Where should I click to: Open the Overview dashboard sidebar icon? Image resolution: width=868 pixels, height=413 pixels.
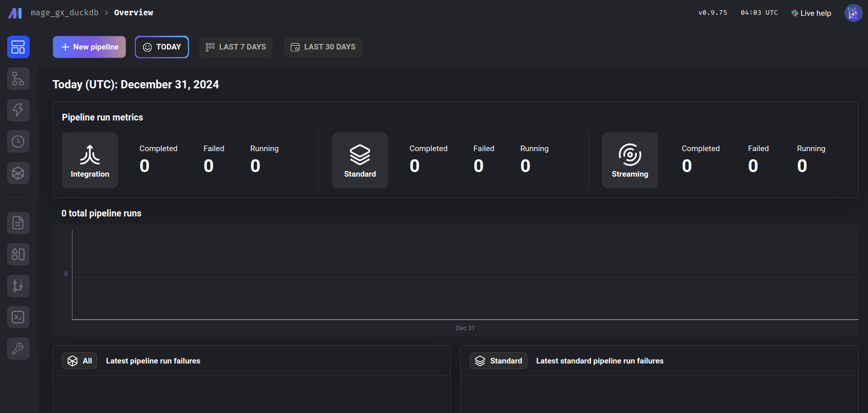click(x=18, y=47)
